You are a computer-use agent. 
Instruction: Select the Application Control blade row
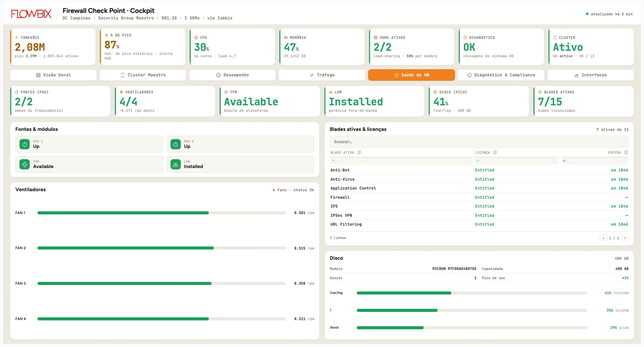pyautogui.click(x=479, y=188)
